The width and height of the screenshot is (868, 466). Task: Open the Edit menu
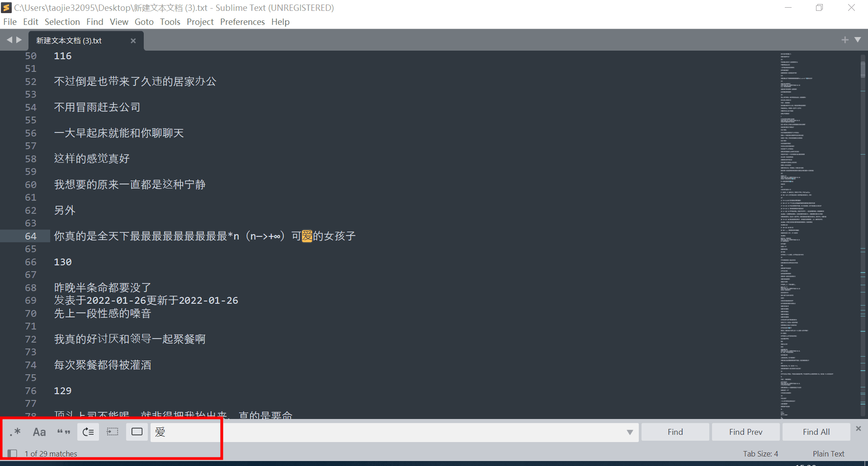(31, 22)
